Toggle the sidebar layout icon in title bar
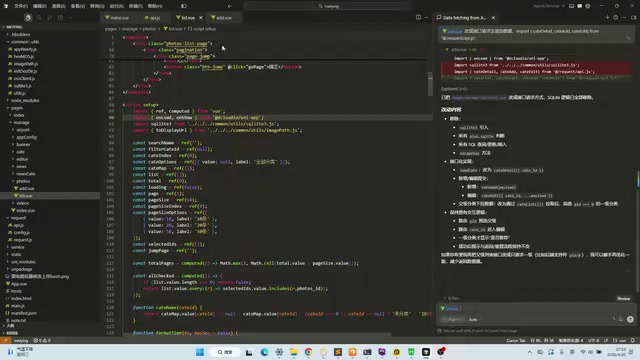 184,6
